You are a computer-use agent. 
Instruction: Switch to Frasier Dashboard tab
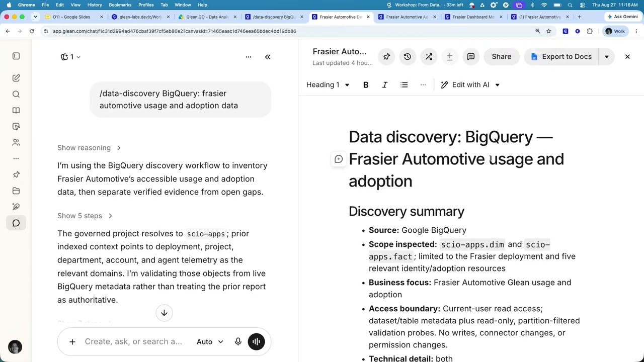click(473, 17)
